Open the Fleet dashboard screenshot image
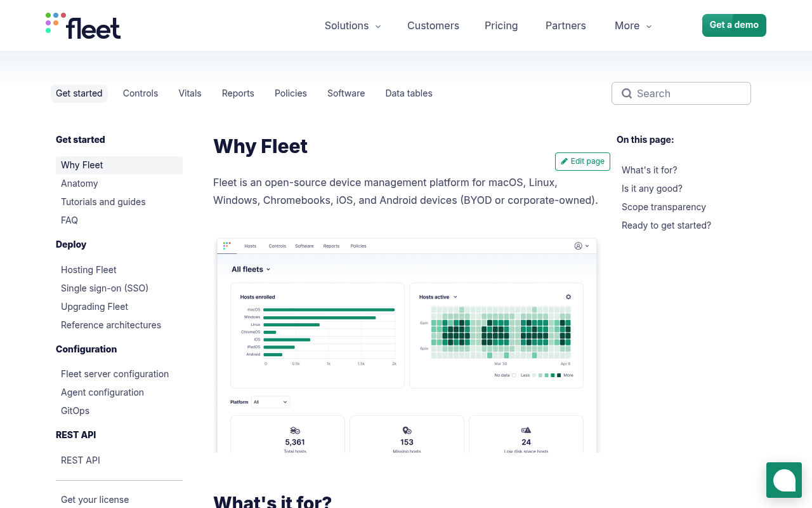Viewport: 812px width, 508px height. (407, 345)
